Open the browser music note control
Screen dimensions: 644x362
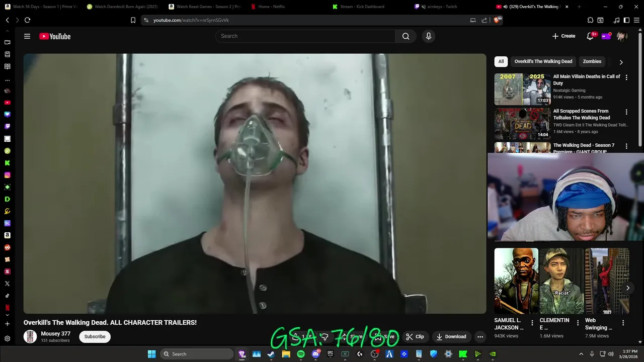(617, 20)
